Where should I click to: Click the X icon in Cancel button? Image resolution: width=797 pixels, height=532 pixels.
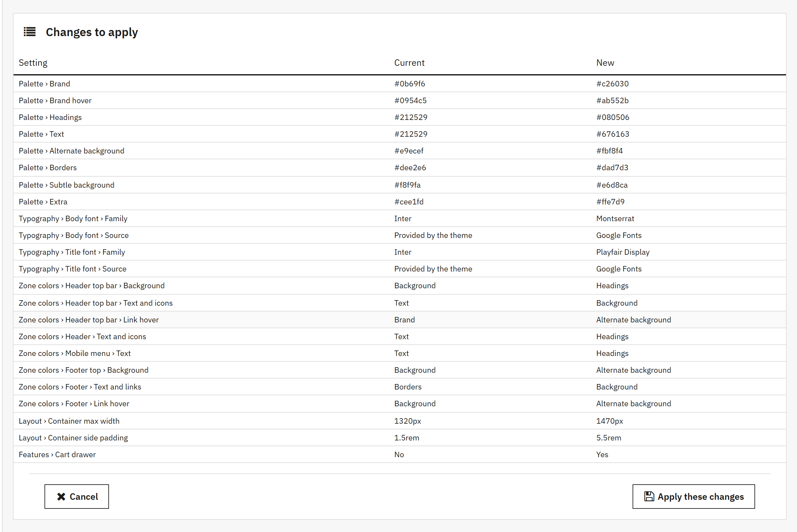61,497
